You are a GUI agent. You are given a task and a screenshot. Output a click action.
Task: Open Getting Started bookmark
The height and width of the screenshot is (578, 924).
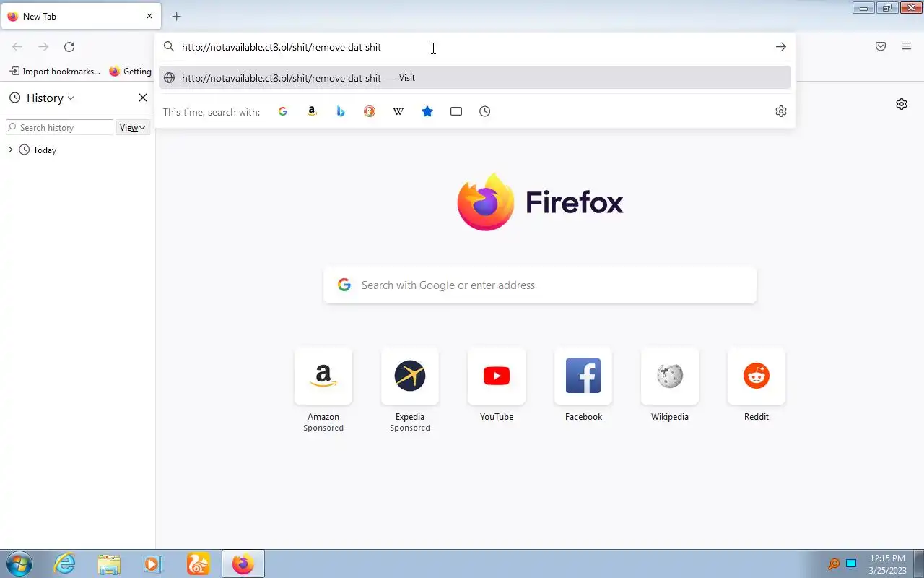coord(131,72)
